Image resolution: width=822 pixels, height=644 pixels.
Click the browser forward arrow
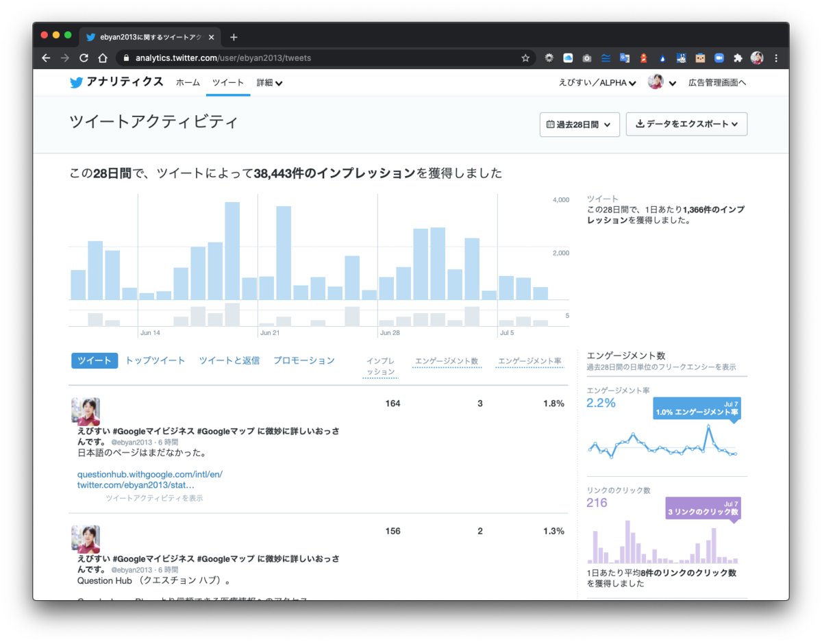click(65, 58)
